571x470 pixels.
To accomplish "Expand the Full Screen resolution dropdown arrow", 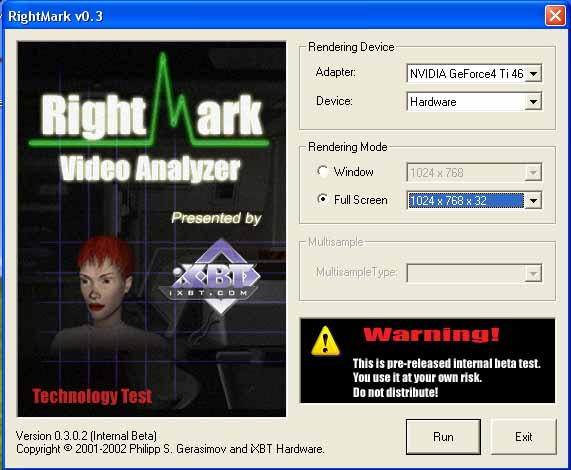I will tap(533, 201).
